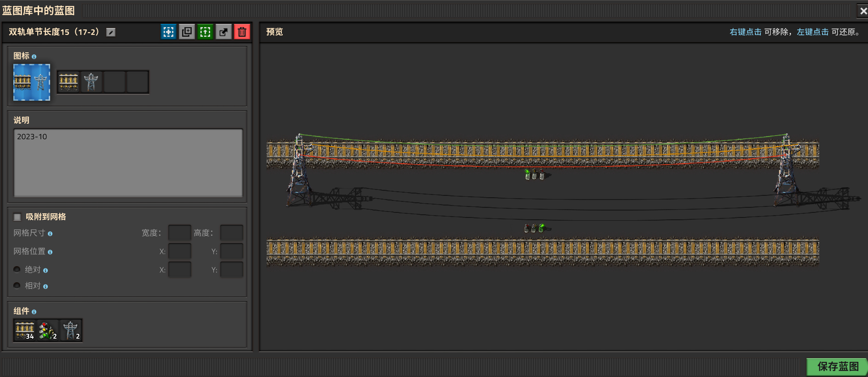
Task: Click the 预览 heading label
Action: (274, 32)
